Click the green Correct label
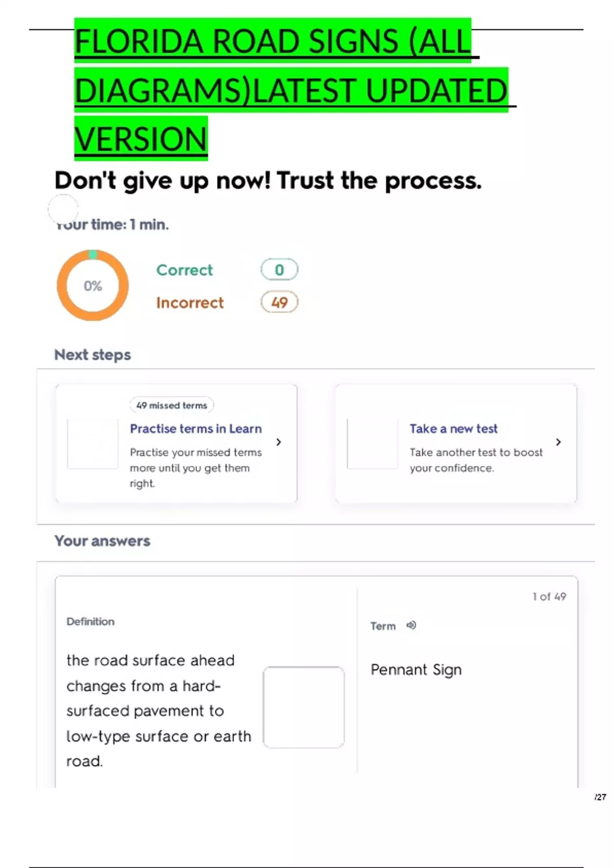The height and width of the screenshot is (868, 613). pyautogui.click(x=184, y=270)
